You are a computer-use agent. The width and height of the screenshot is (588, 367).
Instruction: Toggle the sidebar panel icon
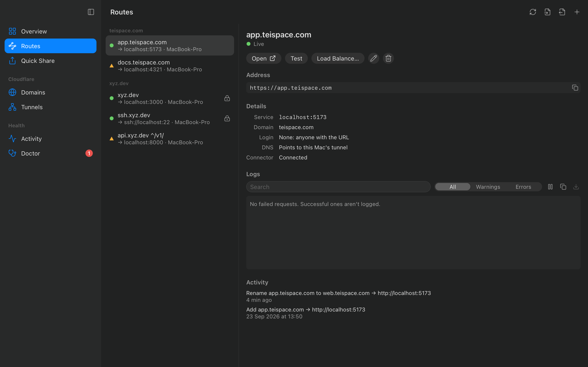[x=91, y=12]
